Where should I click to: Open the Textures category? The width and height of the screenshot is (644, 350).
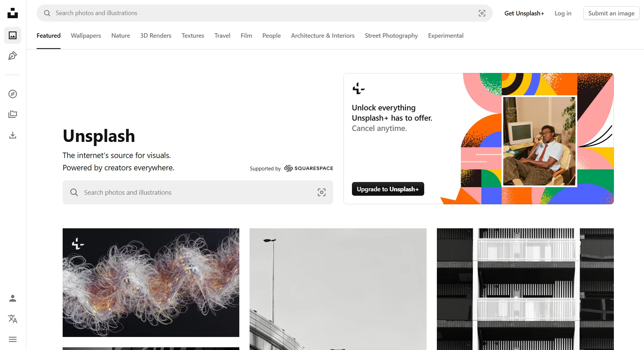click(193, 36)
